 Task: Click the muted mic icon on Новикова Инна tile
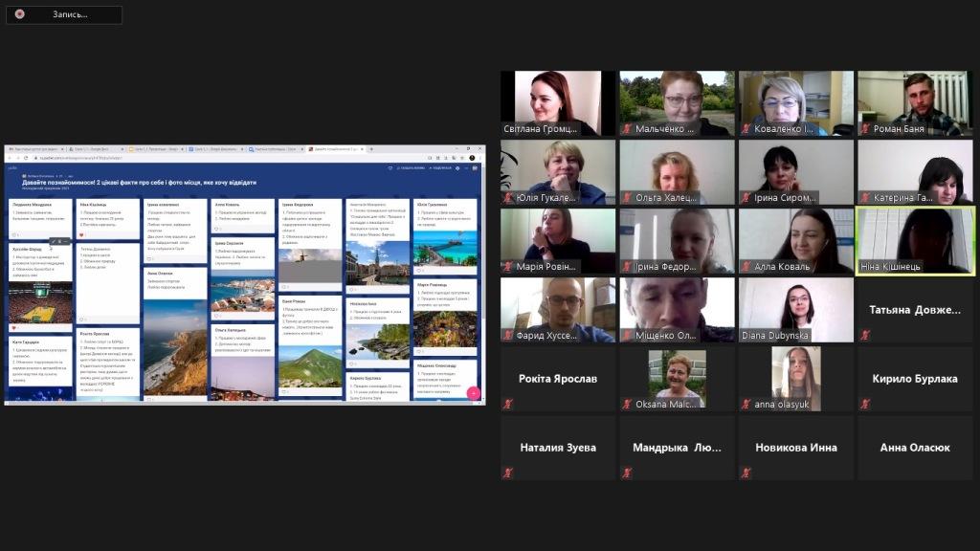(x=746, y=473)
